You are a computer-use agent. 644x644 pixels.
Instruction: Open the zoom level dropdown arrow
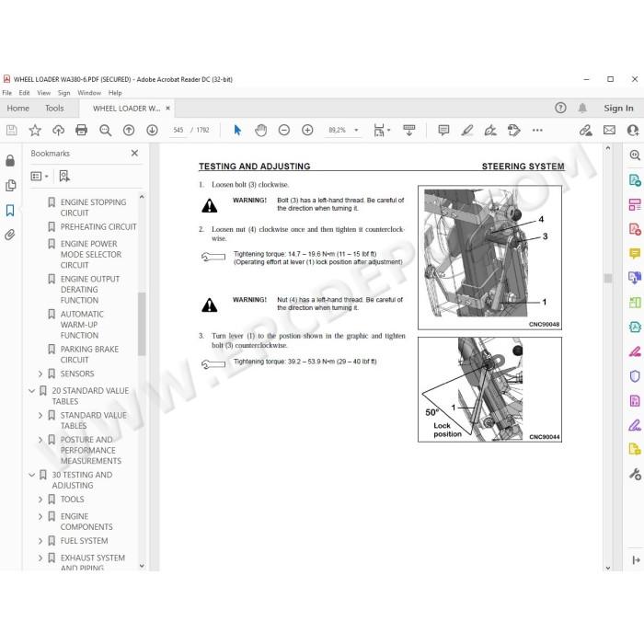(x=356, y=131)
